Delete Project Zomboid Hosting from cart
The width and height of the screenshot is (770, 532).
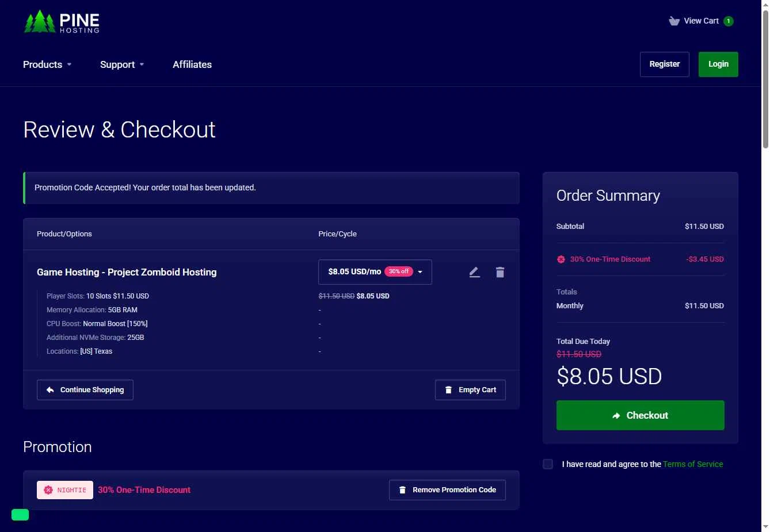point(500,272)
